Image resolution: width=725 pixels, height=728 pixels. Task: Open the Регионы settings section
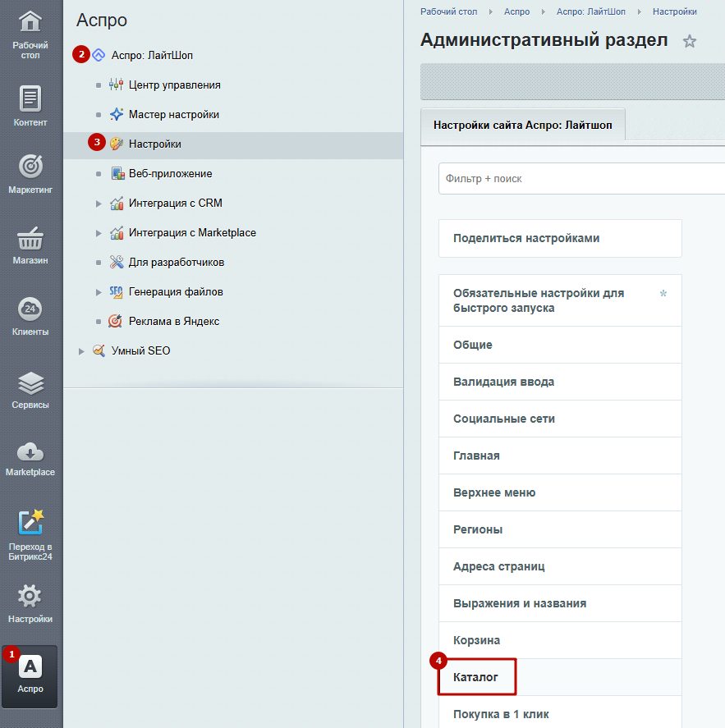point(560,529)
